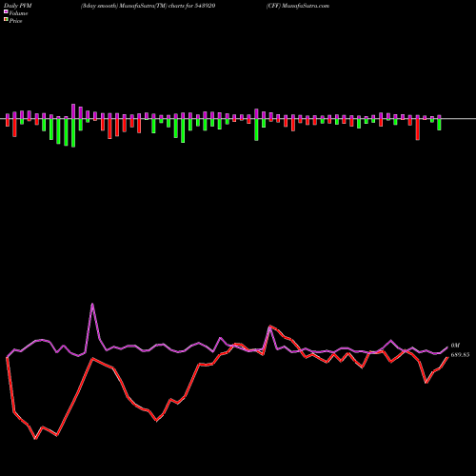Click the Price legend color marker
The image size is (476, 476).
pyautogui.click(x=6, y=19)
